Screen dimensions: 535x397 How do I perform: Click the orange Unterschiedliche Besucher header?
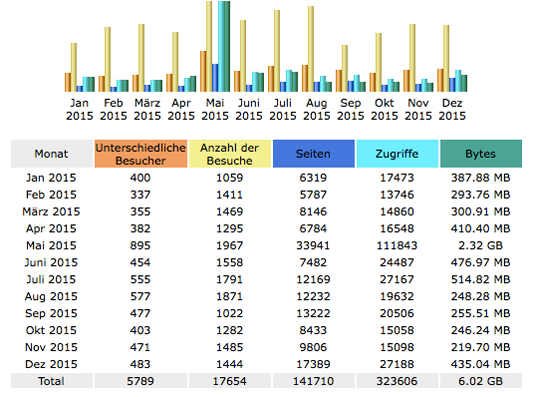point(141,154)
